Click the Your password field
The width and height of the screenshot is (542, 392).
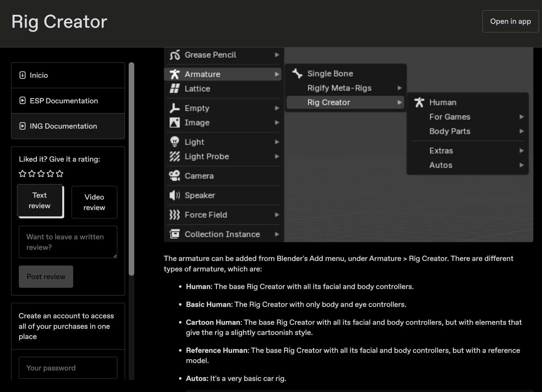coord(68,368)
